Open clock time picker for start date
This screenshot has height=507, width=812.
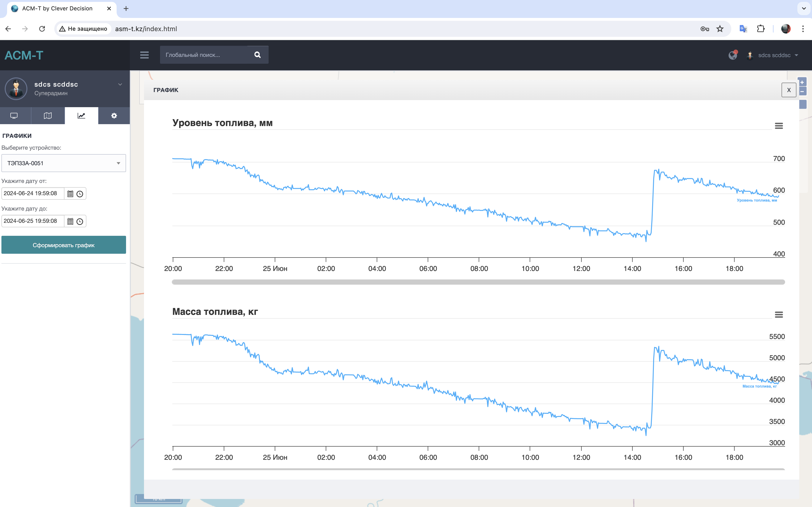[80, 194]
